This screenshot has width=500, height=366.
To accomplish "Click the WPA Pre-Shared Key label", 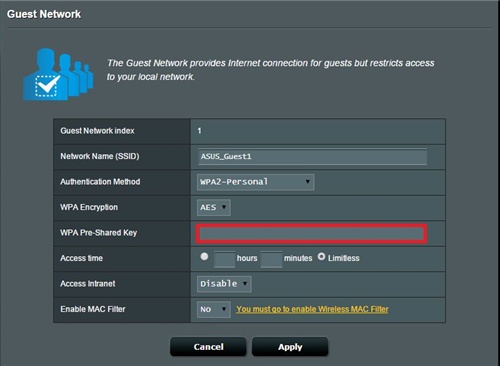I will click(99, 233).
